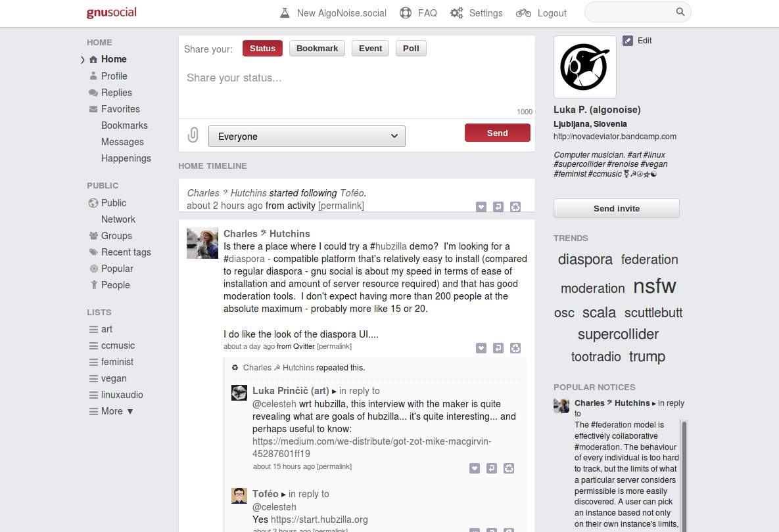Select the Bookmark share tab
779x532 pixels.
pyautogui.click(x=317, y=48)
